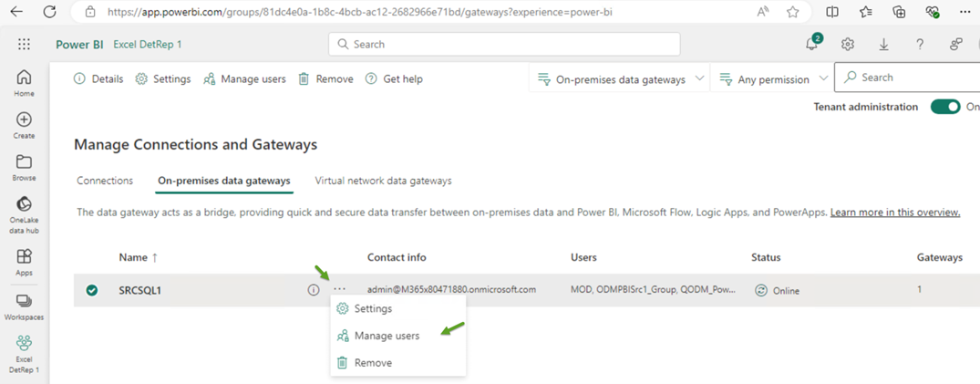Screen dimensions: 980x384
Task: Open Excel DetRep 1 workspace in sidebar
Action: click(24, 354)
